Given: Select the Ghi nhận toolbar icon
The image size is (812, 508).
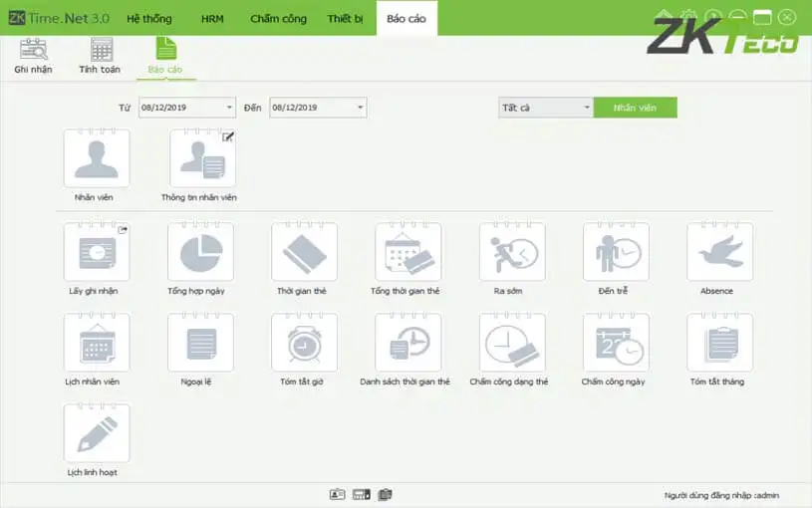Looking at the screenshot, I should pyautogui.click(x=33, y=56).
